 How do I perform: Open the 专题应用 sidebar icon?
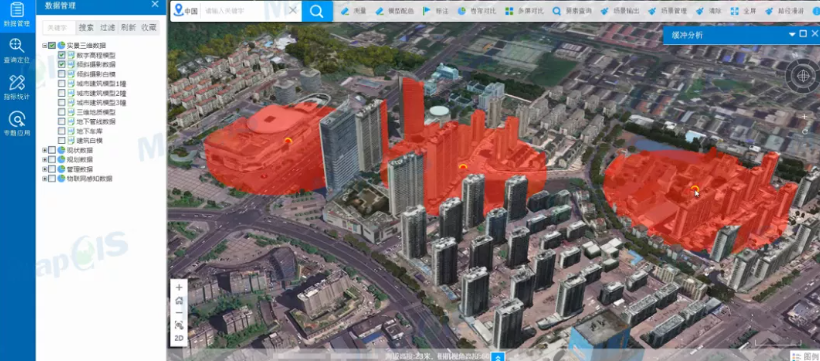17,123
